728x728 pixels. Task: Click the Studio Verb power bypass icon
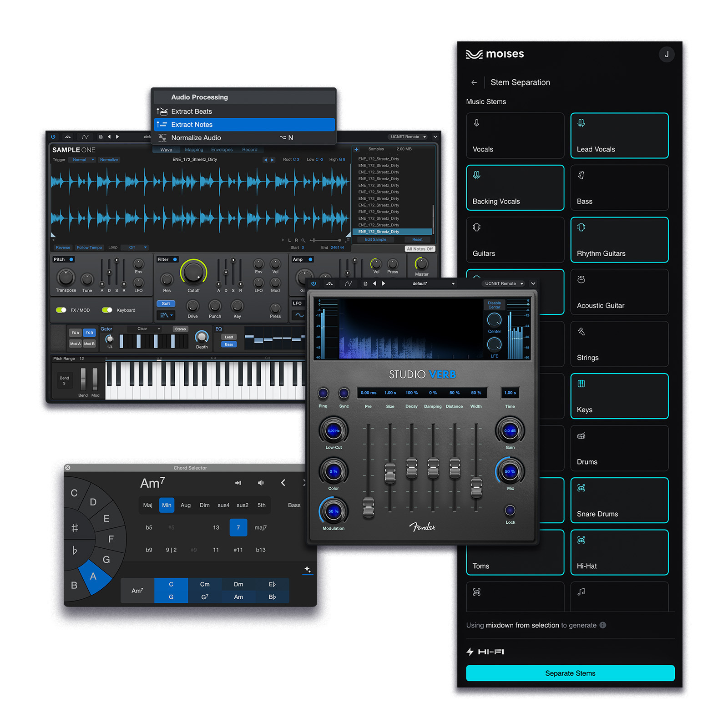pos(313,283)
